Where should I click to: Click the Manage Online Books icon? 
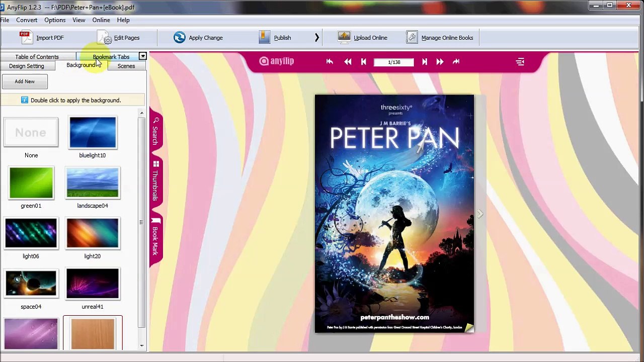(x=412, y=38)
